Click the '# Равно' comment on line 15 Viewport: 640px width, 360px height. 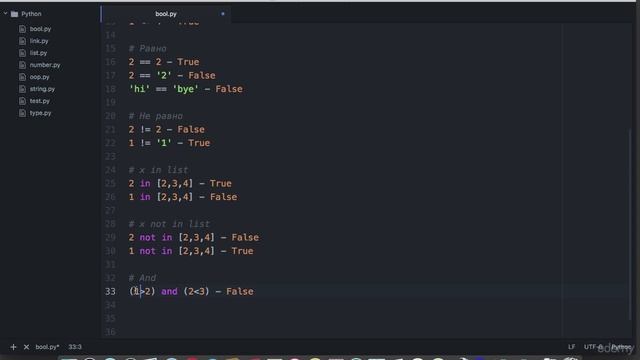147,49
